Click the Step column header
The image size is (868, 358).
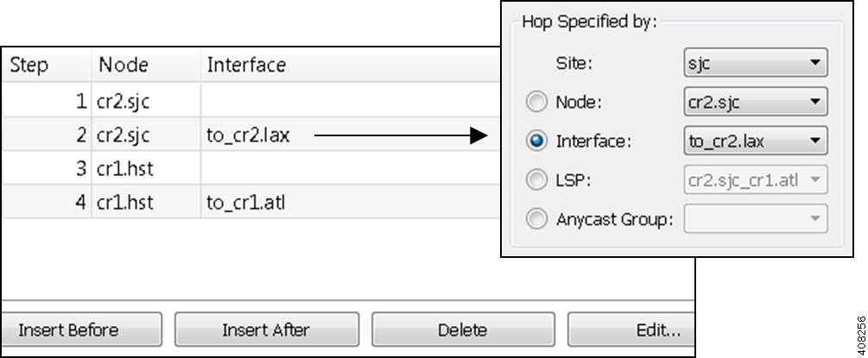(29, 66)
